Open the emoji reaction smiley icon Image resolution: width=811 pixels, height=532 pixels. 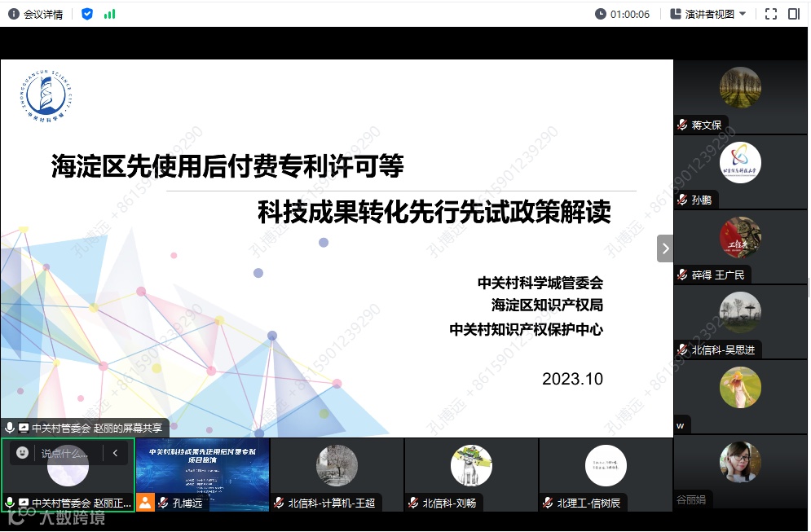point(22,453)
